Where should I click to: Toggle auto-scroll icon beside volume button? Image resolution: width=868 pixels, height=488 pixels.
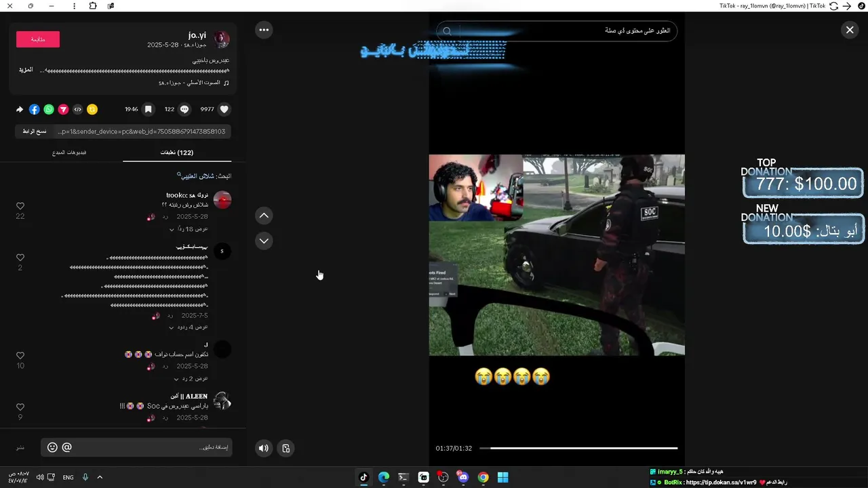[x=286, y=448]
